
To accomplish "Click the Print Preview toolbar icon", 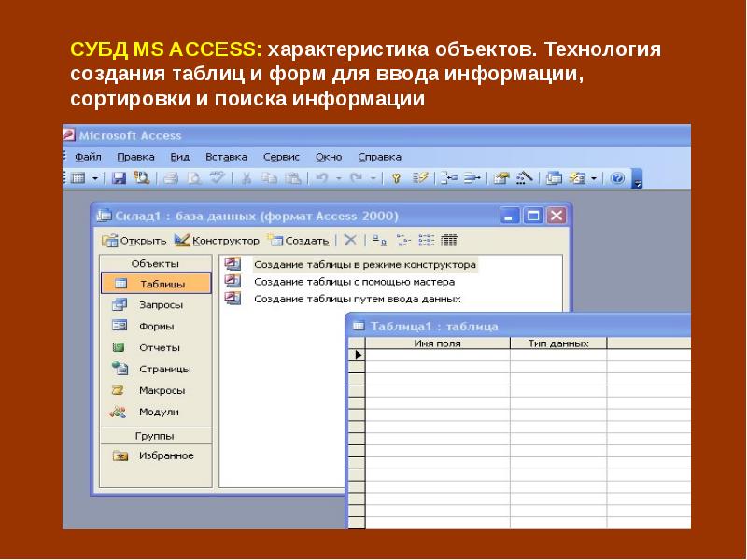I will [x=194, y=178].
